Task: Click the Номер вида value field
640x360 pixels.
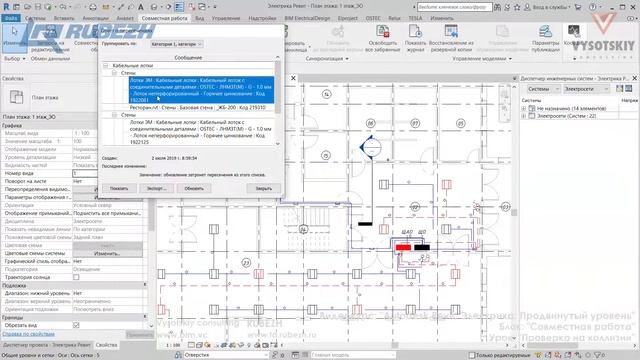Action: point(85,173)
